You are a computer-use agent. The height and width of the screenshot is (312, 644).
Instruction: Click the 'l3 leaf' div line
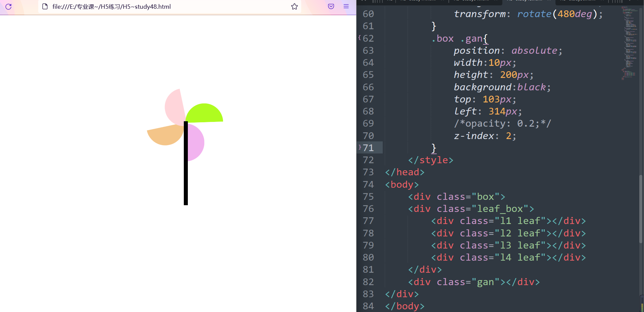508,245
